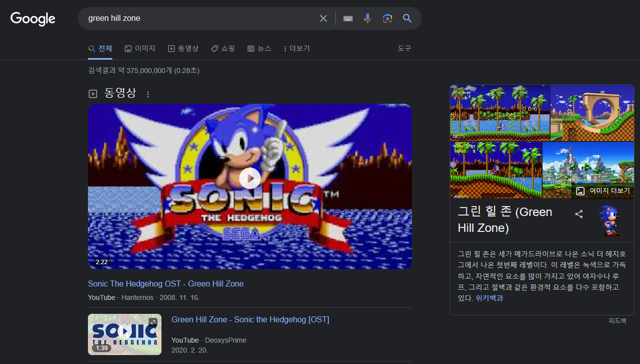Play the 1:39 Sonic video thumbnail
Screen dimensions: 640x364
pos(125,331)
